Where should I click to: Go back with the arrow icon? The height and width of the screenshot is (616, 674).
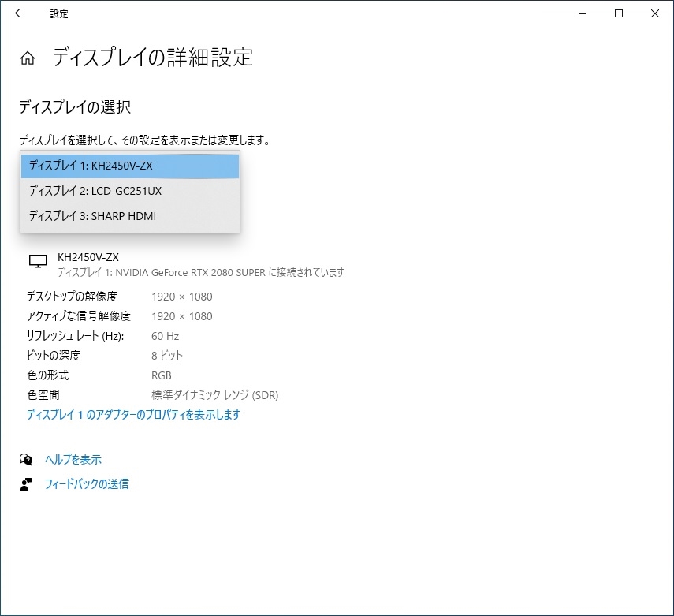point(20,13)
